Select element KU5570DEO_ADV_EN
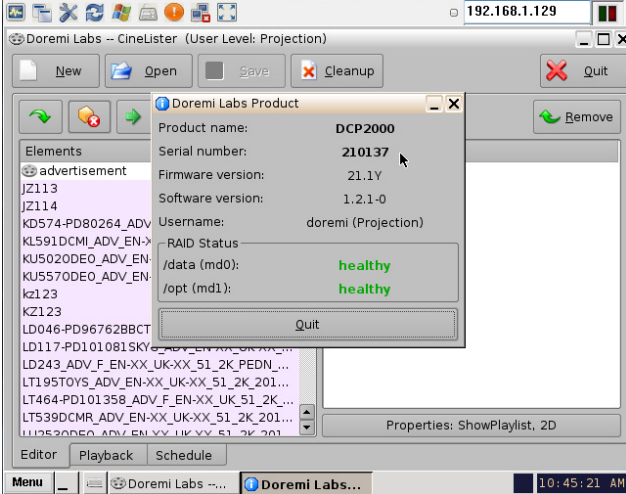 [x=86, y=276]
